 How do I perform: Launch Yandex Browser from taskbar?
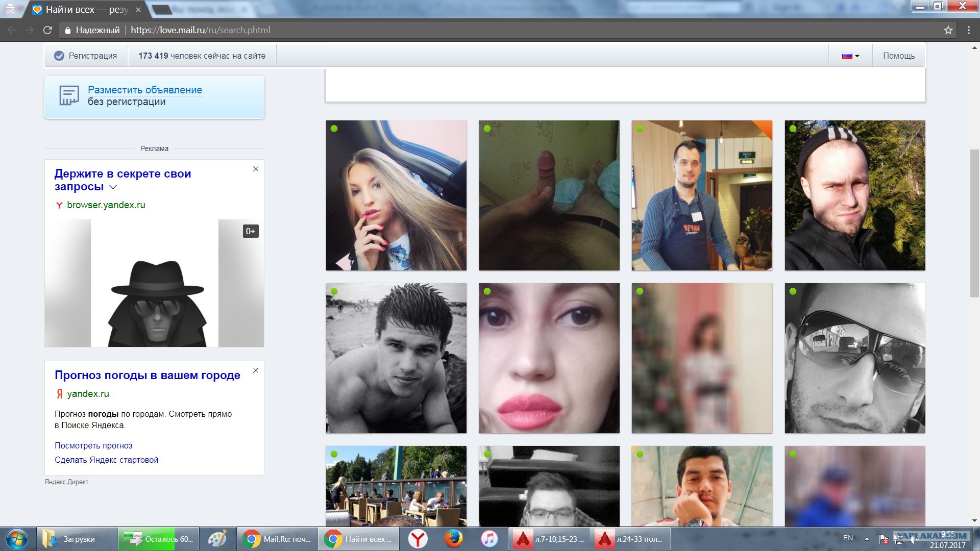point(418,539)
